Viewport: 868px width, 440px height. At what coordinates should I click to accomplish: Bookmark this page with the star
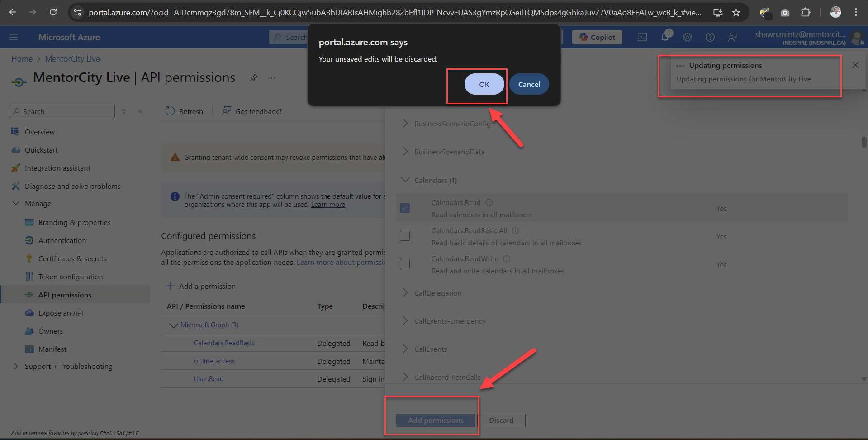click(736, 12)
